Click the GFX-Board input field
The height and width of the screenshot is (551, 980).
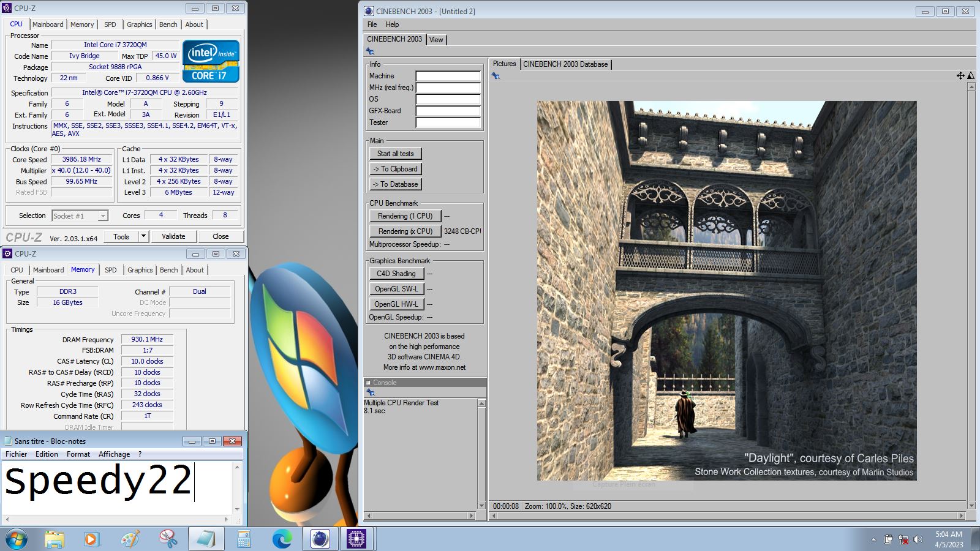point(448,111)
